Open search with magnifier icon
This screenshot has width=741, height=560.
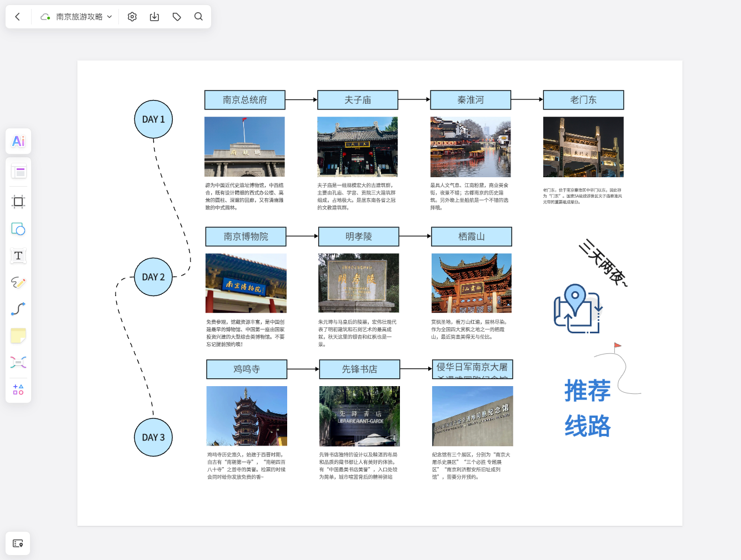(x=198, y=17)
